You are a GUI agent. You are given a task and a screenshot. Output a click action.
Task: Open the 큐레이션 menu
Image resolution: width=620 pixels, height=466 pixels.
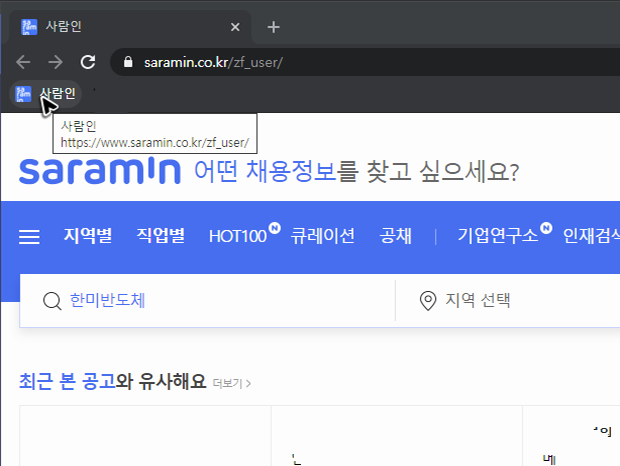coord(323,236)
